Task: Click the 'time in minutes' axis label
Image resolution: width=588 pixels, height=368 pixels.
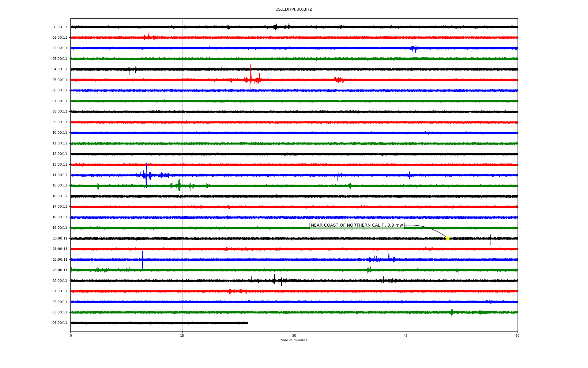Action: pyautogui.click(x=294, y=340)
